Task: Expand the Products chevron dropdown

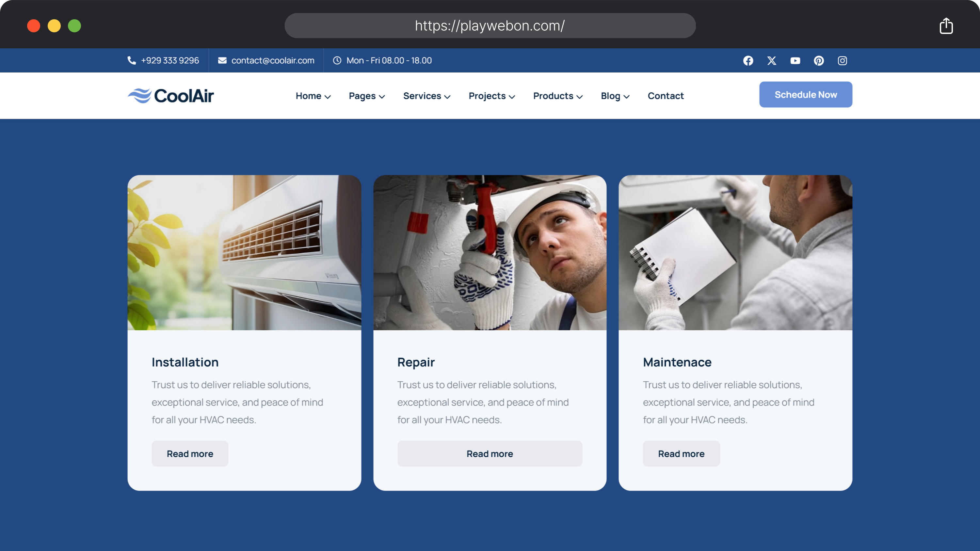Action: [x=580, y=97]
